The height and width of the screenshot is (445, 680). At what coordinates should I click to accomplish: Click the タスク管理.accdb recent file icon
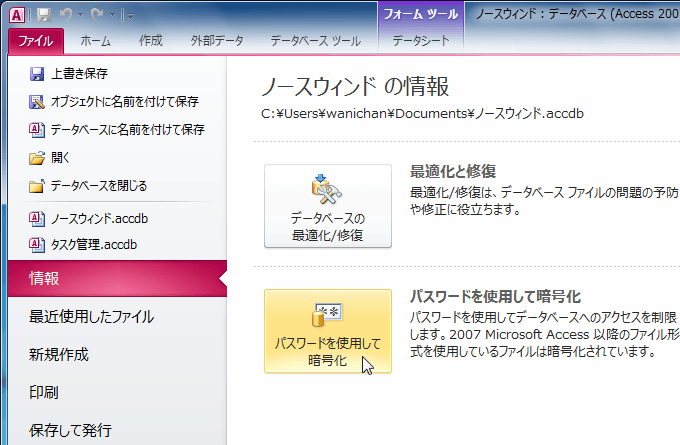(x=37, y=245)
